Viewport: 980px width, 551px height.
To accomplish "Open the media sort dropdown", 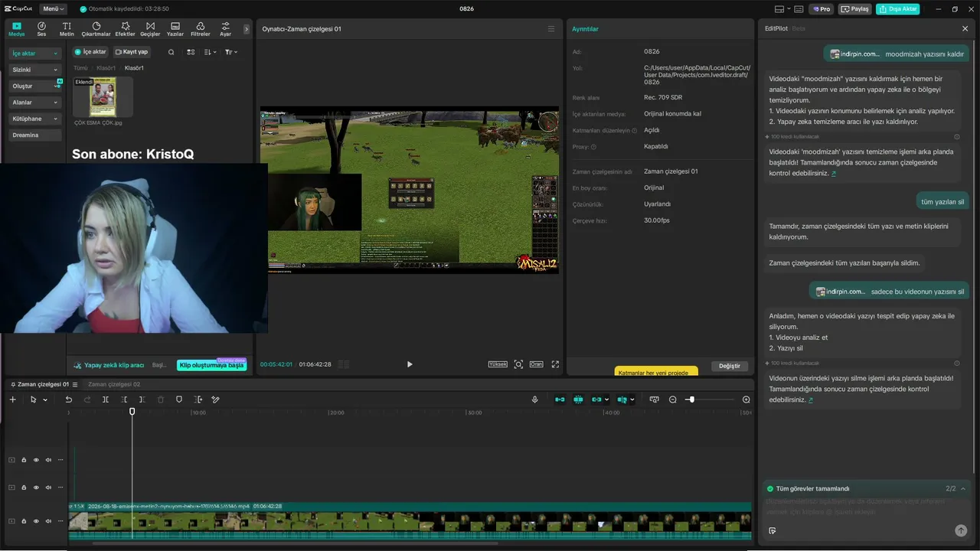I will click(x=210, y=52).
